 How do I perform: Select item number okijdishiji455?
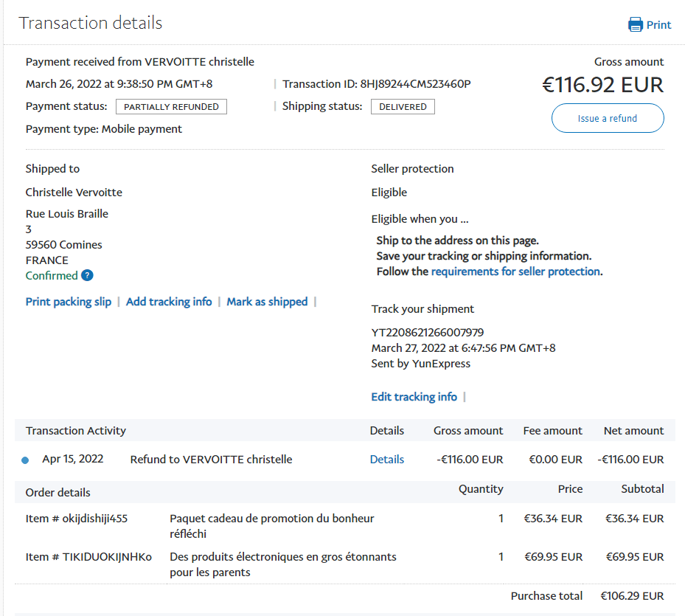click(x=77, y=519)
